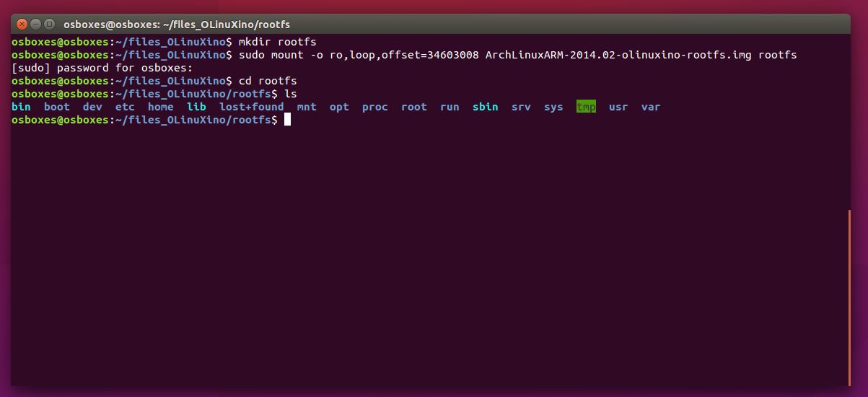Click the 'var' directory name
The width and height of the screenshot is (868, 397).
click(651, 107)
